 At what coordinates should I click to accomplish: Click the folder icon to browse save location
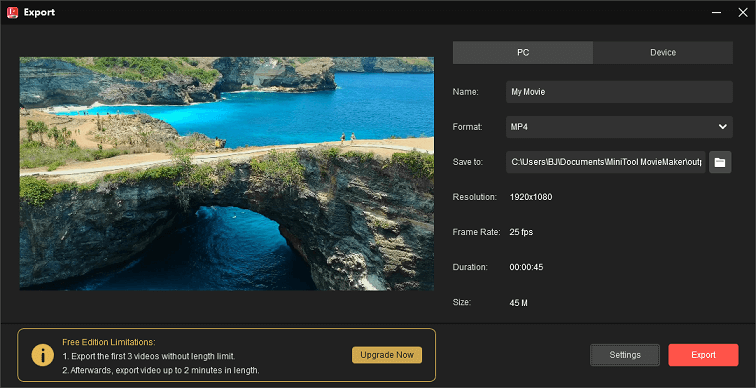[720, 162]
